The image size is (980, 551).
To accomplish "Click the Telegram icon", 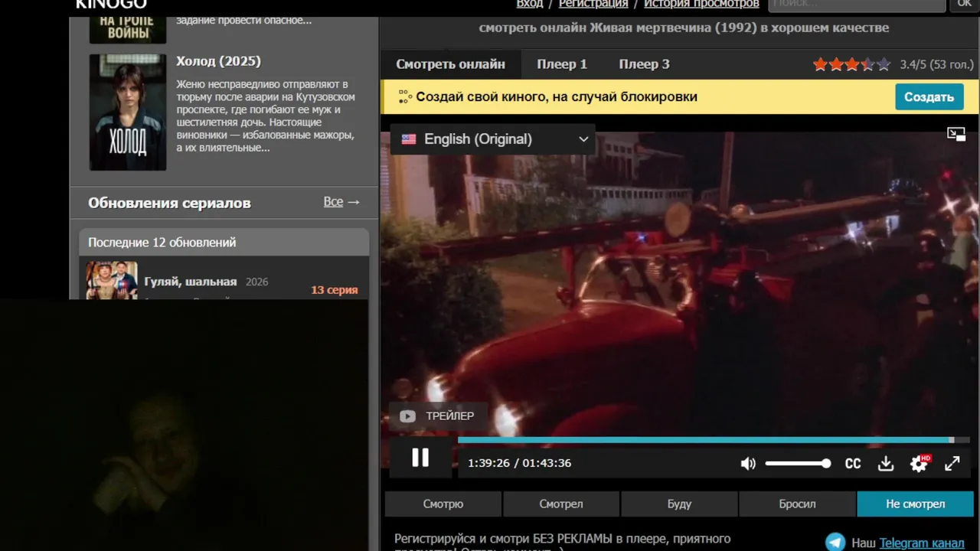I will (x=835, y=542).
